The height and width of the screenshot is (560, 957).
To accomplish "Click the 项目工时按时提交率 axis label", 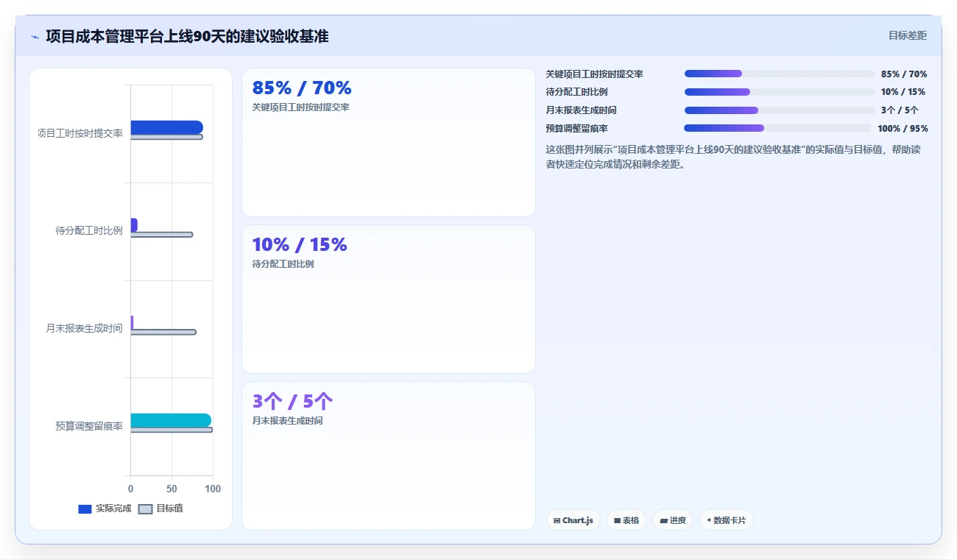I will click(x=80, y=133).
